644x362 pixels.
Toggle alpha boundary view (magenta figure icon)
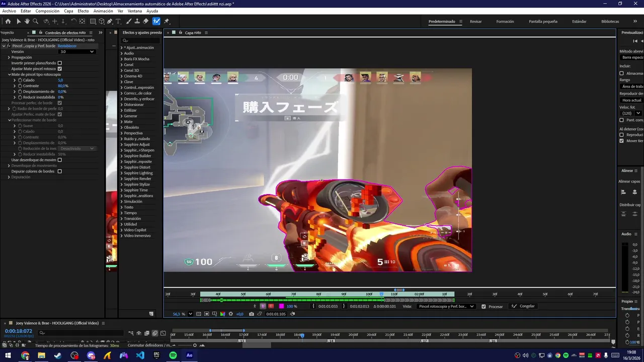click(263, 306)
